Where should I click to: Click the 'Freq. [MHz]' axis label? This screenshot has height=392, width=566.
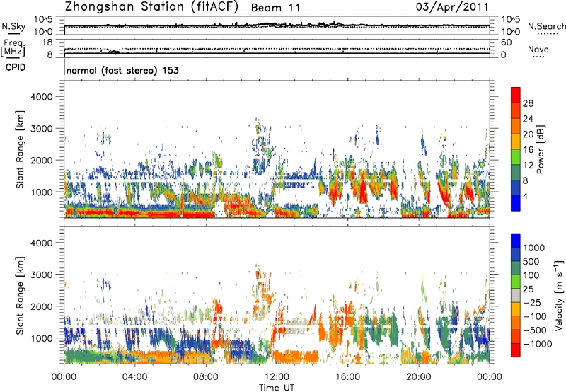(13, 48)
